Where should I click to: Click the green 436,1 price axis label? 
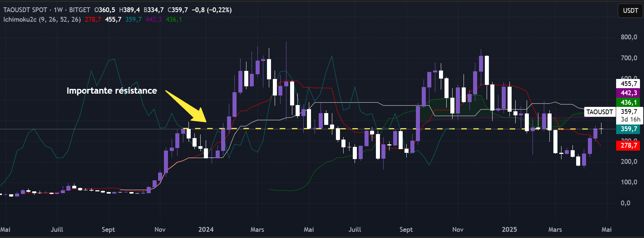(628, 102)
